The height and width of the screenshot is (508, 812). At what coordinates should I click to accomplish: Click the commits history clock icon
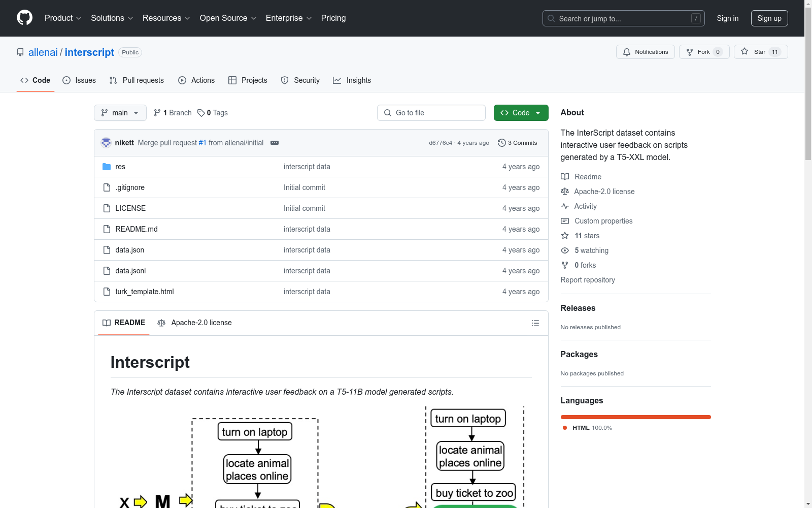coord(502,143)
